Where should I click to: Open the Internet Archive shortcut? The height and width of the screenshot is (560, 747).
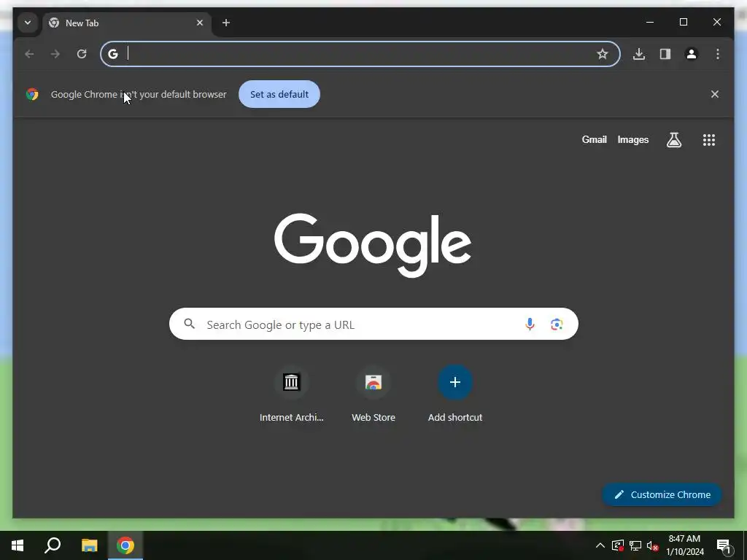point(291,394)
